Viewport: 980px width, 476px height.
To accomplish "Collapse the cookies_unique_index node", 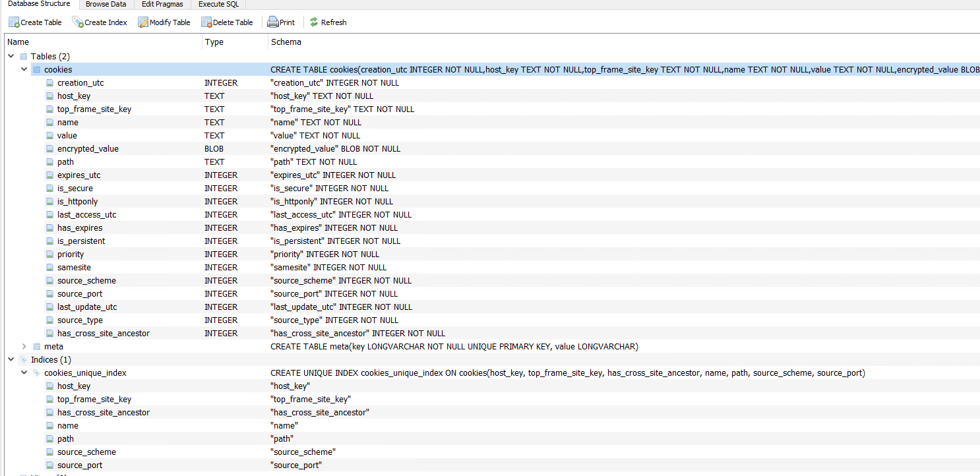I will coord(24,373).
